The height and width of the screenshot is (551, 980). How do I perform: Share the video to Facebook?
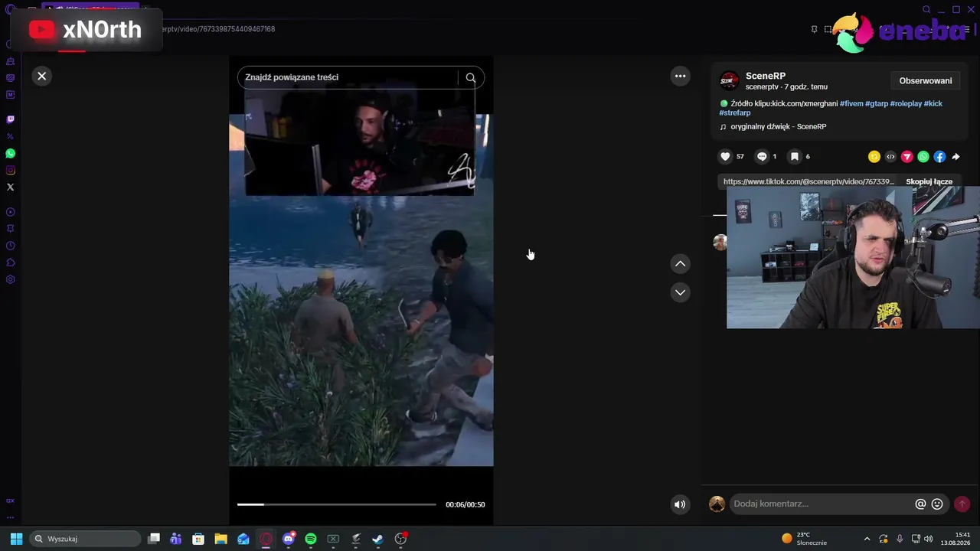[x=939, y=157]
